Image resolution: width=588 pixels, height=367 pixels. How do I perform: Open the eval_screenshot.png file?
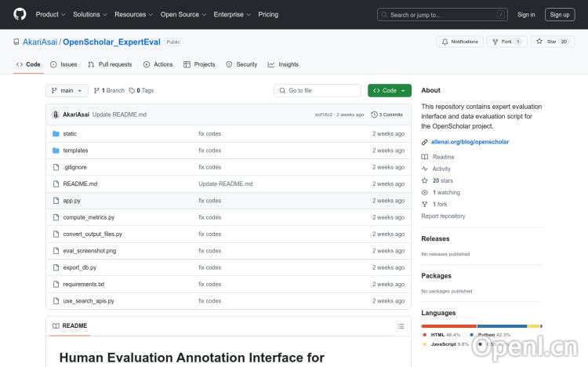pos(89,251)
